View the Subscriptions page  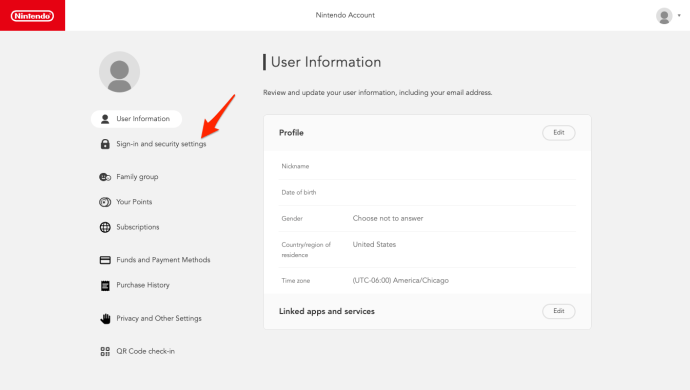[x=138, y=227]
